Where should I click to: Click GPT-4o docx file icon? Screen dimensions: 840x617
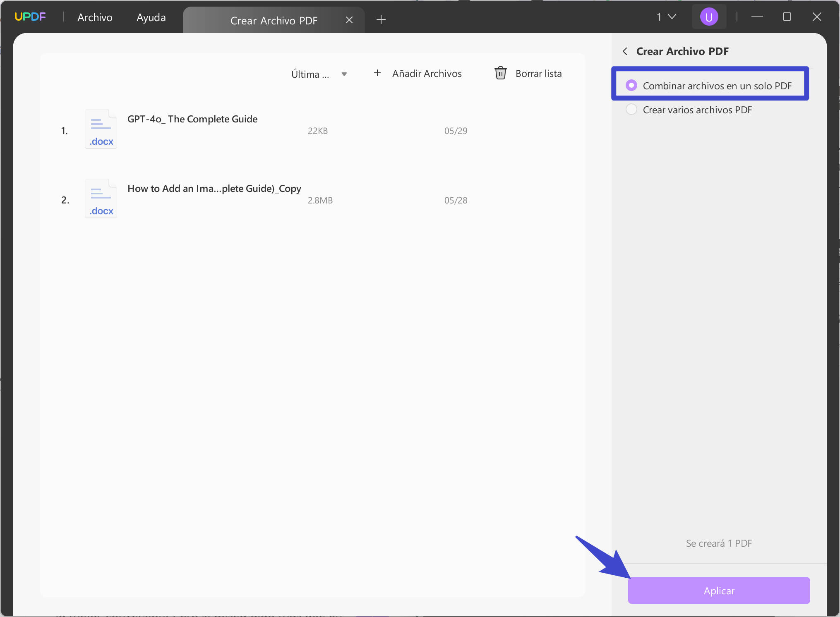pyautogui.click(x=101, y=129)
